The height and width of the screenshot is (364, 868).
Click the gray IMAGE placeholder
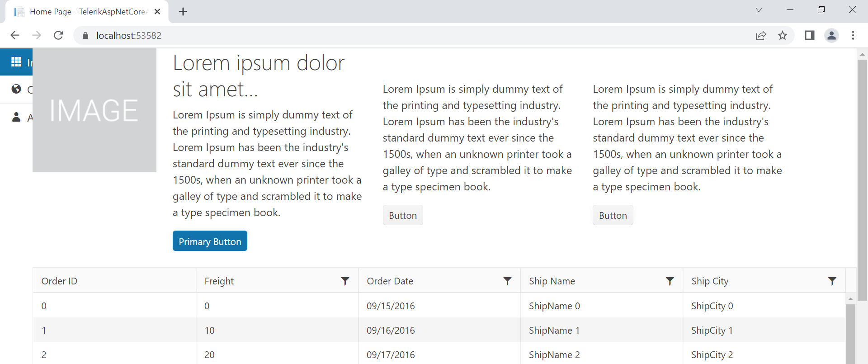(94, 110)
